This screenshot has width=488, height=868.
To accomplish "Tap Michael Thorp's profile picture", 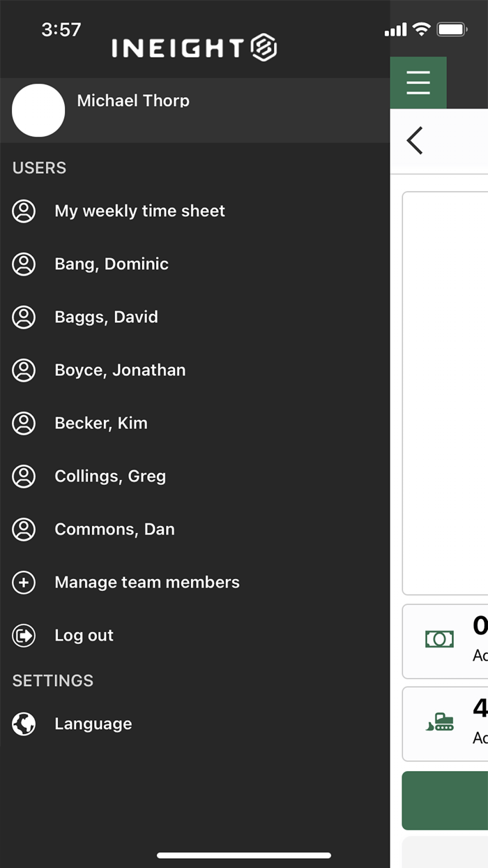I will pyautogui.click(x=38, y=110).
